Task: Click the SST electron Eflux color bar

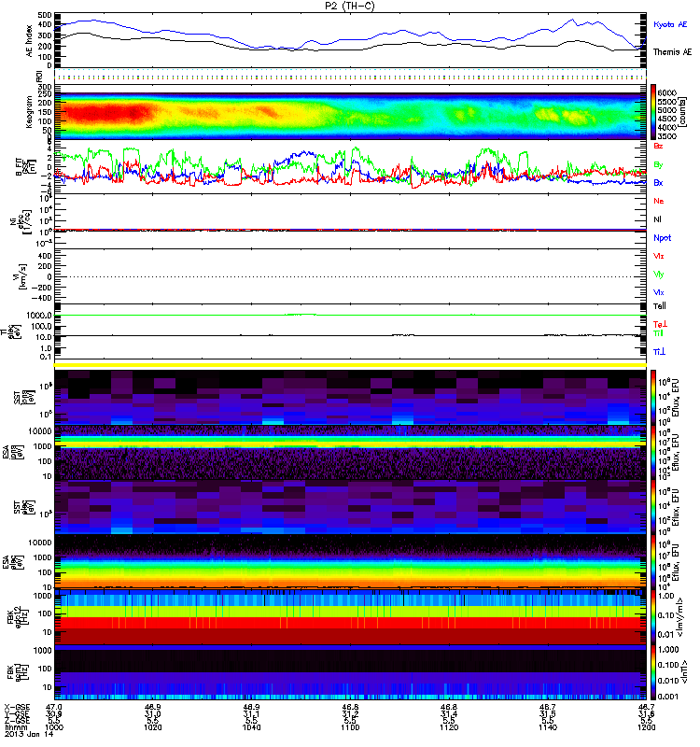Action: tap(653, 507)
